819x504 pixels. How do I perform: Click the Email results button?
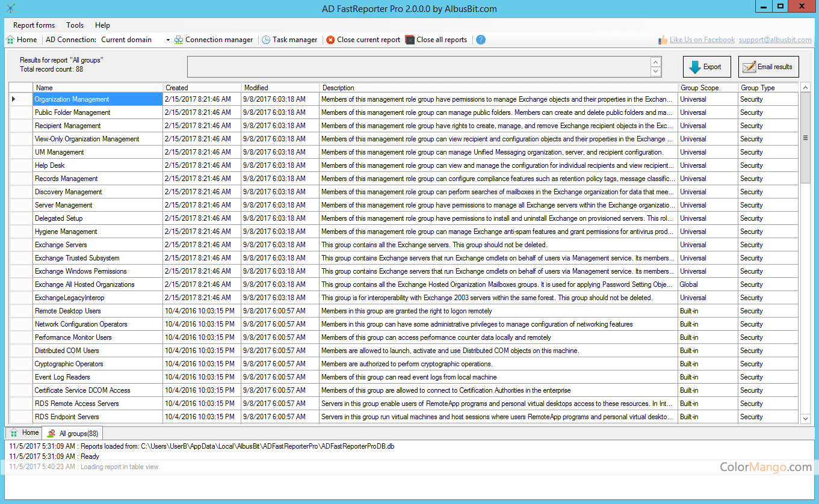point(768,67)
